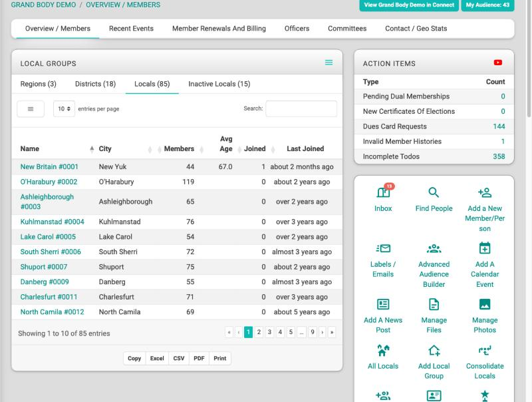Image resolution: width=532 pixels, height=402 pixels.
Task: Show the Districts (18) sub-tab
Action: (x=95, y=84)
